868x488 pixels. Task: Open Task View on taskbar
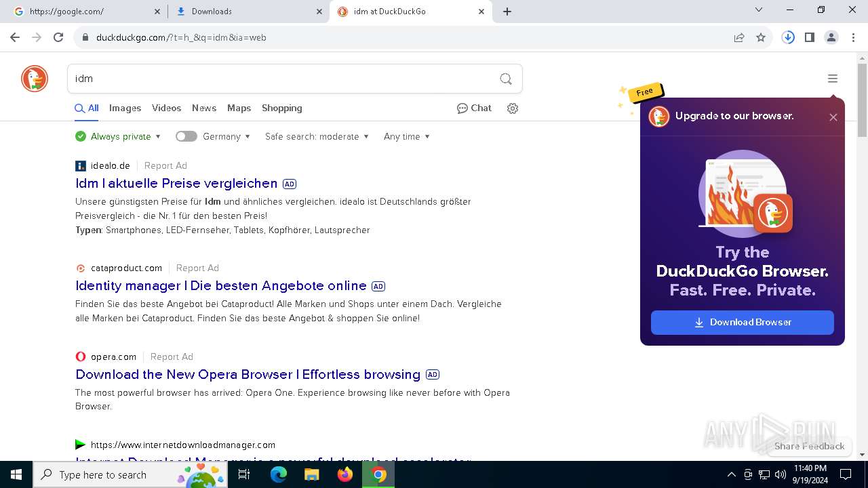tap(244, 474)
